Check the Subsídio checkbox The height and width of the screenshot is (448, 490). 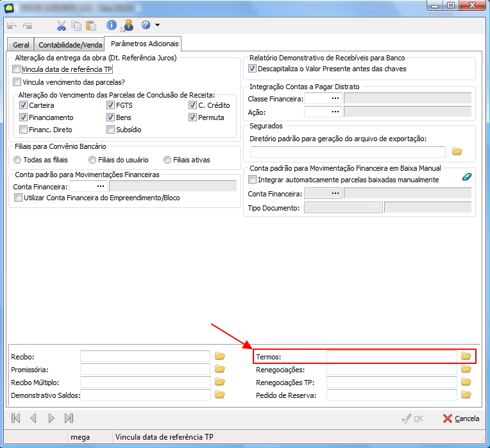[x=111, y=130]
